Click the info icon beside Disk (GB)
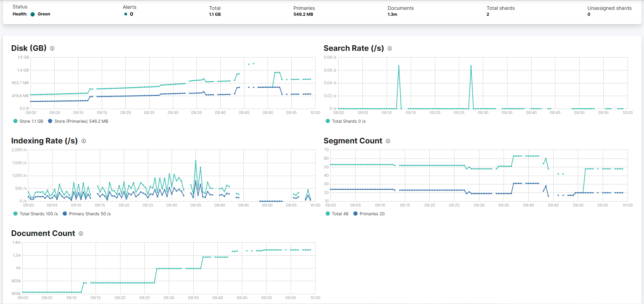The image size is (644, 304). click(52, 48)
